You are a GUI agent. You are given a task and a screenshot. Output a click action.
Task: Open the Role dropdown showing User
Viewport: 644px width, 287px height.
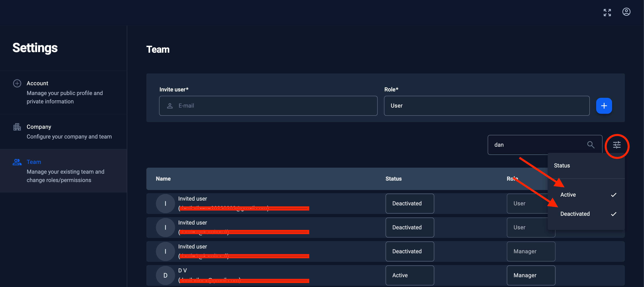486,106
